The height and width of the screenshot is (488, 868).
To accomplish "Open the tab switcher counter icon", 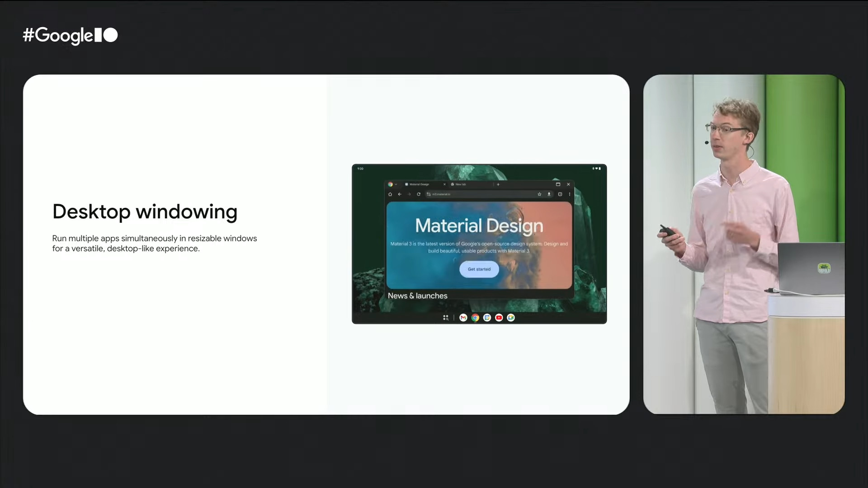I will (560, 194).
